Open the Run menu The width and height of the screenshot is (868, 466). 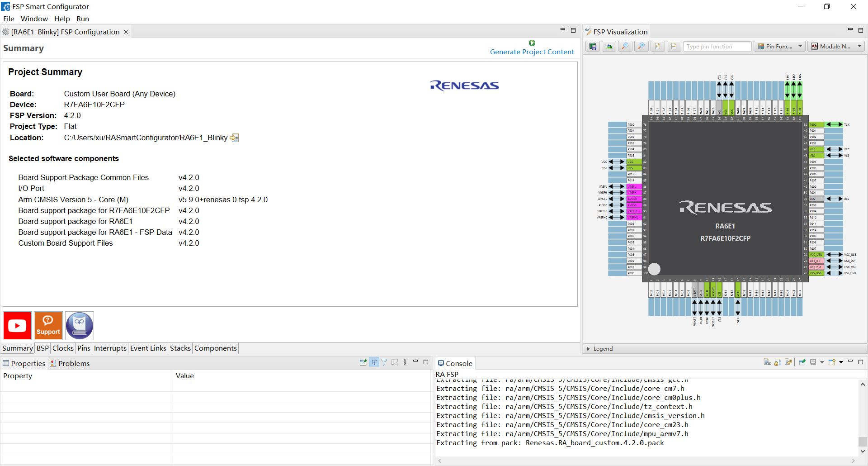click(x=83, y=19)
